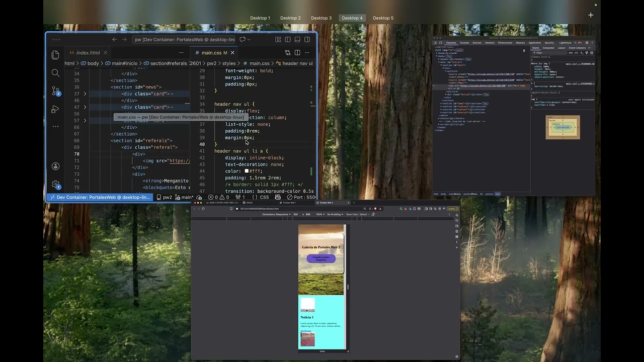Open the Explorer icon in VS Code sidebar
This screenshot has width=644, height=362.
tap(55, 55)
